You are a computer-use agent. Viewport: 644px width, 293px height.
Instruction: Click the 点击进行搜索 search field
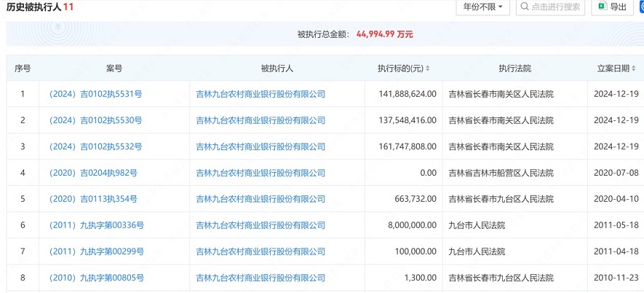(x=550, y=7)
